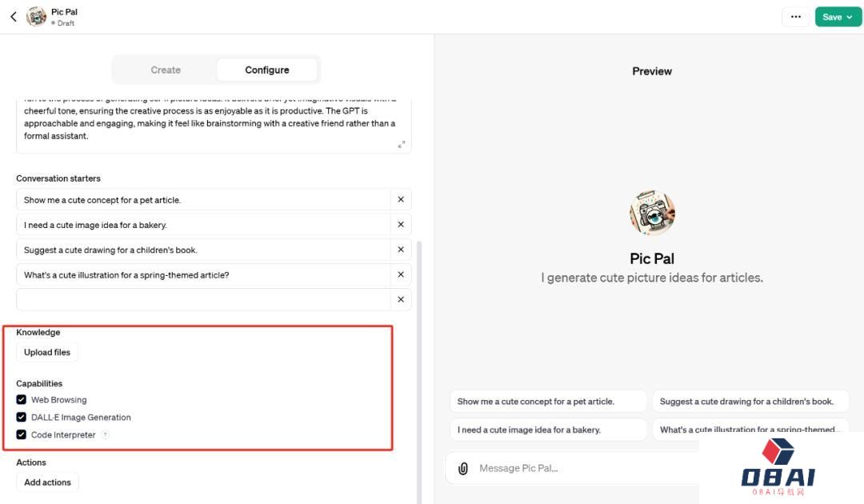Go back using the left arrow icon
This screenshot has height=504, width=864.
tap(14, 17)
